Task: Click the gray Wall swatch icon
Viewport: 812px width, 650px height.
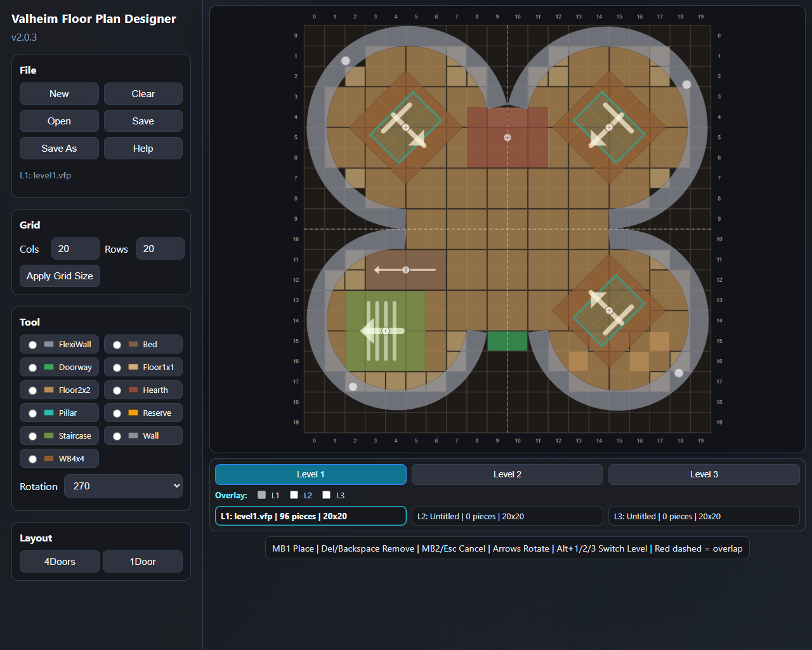Action: tap(133, 435)
